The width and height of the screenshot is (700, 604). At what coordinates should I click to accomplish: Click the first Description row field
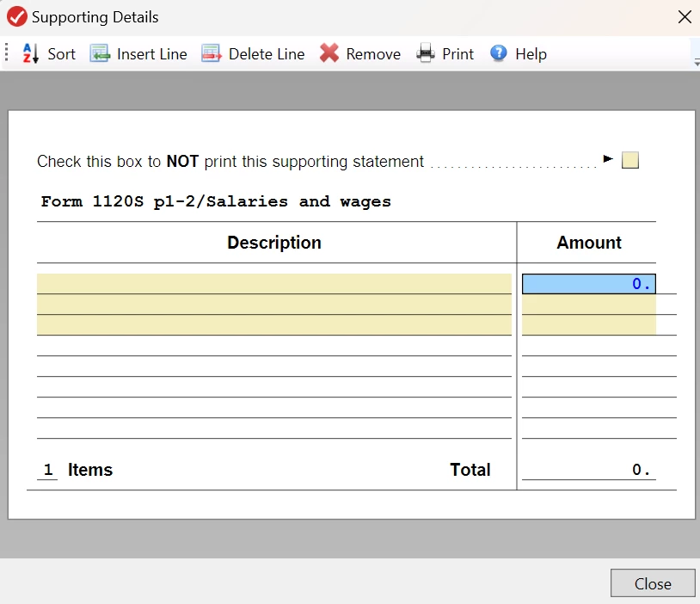pos(274,283)
